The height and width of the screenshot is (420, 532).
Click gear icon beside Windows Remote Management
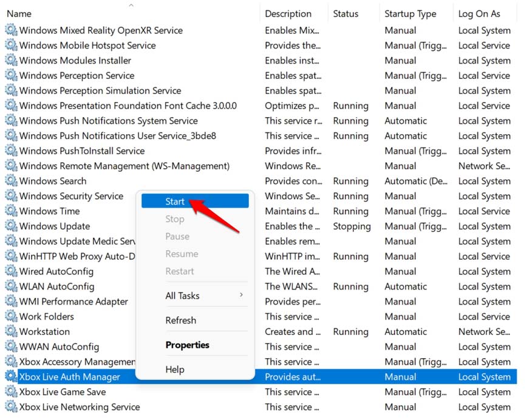click(x=11, y=166)
